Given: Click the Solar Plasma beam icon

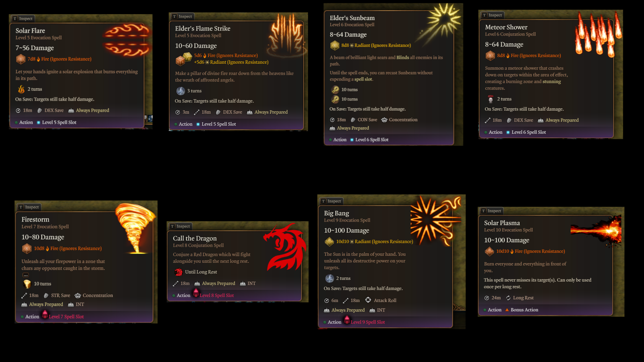Looking at the screenshot, I should (596, 231).
